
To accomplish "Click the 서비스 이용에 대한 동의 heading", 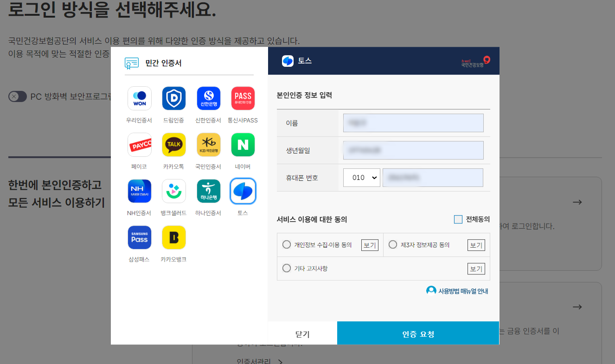I will pos(312,219).
